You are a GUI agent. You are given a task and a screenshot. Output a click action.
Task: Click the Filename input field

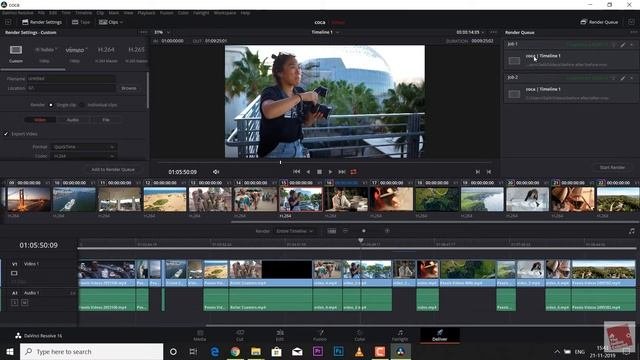click(x=71, y=78)
